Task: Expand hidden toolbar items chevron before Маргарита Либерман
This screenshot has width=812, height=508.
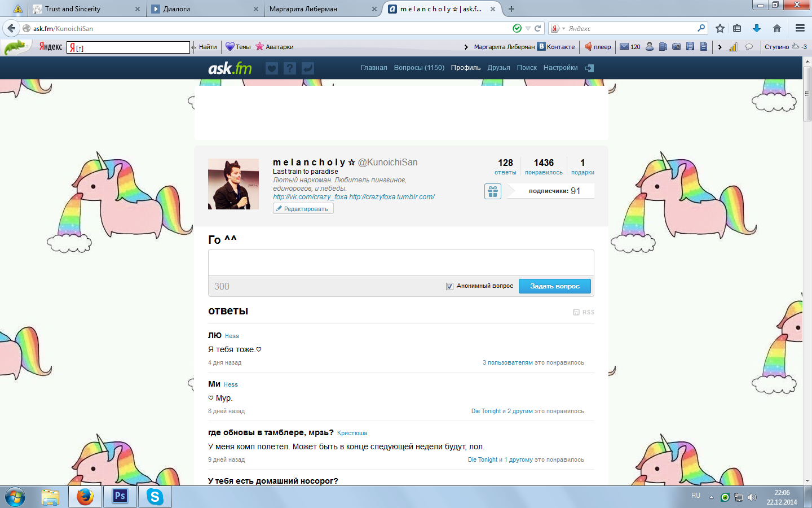Action: 466,47
